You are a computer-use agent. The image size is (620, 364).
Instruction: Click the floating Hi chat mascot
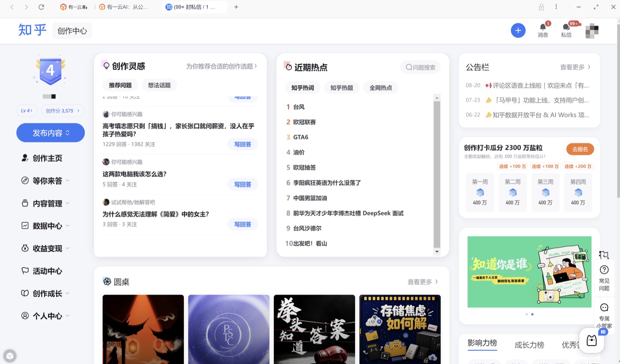(x=592, y=340)
